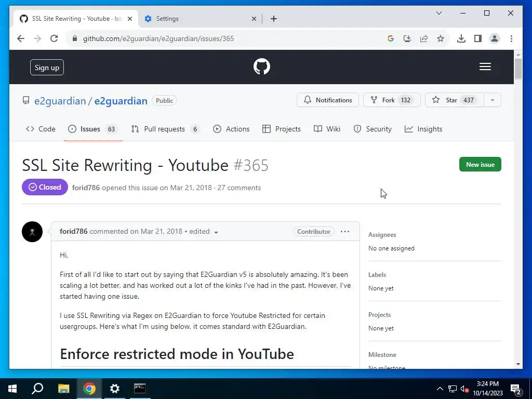Close the SSL Site Rewriting tab
The image size is (532, 399).
pos(129,19)
